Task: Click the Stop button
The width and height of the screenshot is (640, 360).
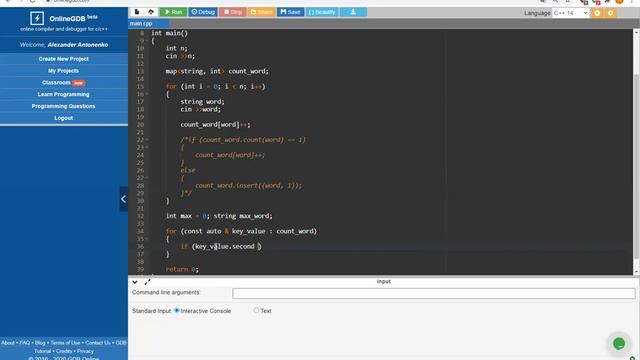Action: pyautogui.click(x=233, y=12)
